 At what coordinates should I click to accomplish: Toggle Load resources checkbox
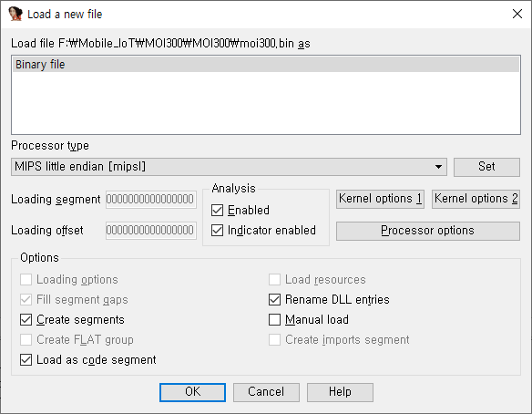(274, 280)
